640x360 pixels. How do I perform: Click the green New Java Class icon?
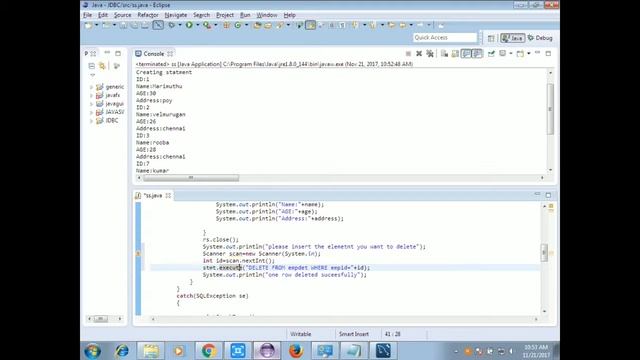click(x=238, y=25)
